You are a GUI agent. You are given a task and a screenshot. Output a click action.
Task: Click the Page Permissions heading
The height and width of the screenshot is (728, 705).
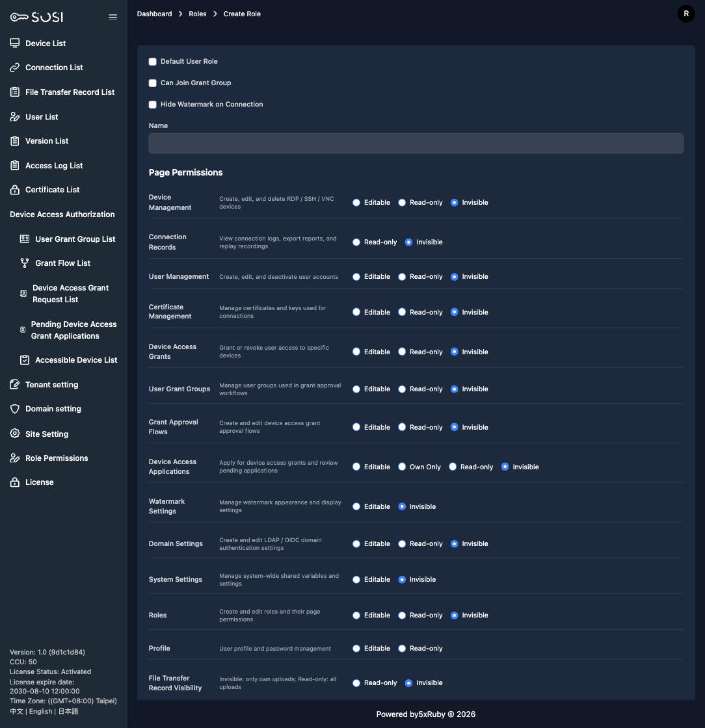(x=186, y=172)
